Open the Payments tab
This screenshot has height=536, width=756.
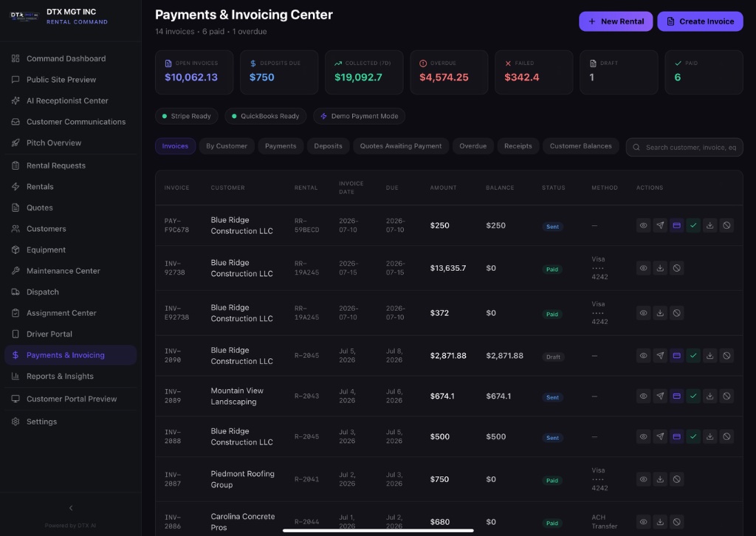[x=281, y=146]
